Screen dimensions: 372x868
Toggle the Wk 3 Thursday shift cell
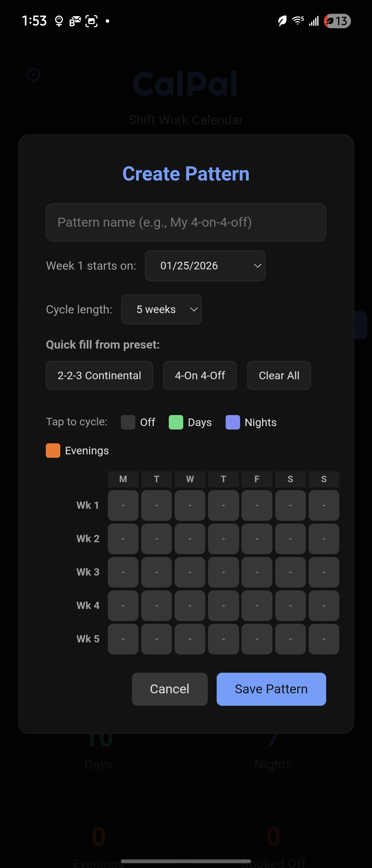[x=224, y=572]
